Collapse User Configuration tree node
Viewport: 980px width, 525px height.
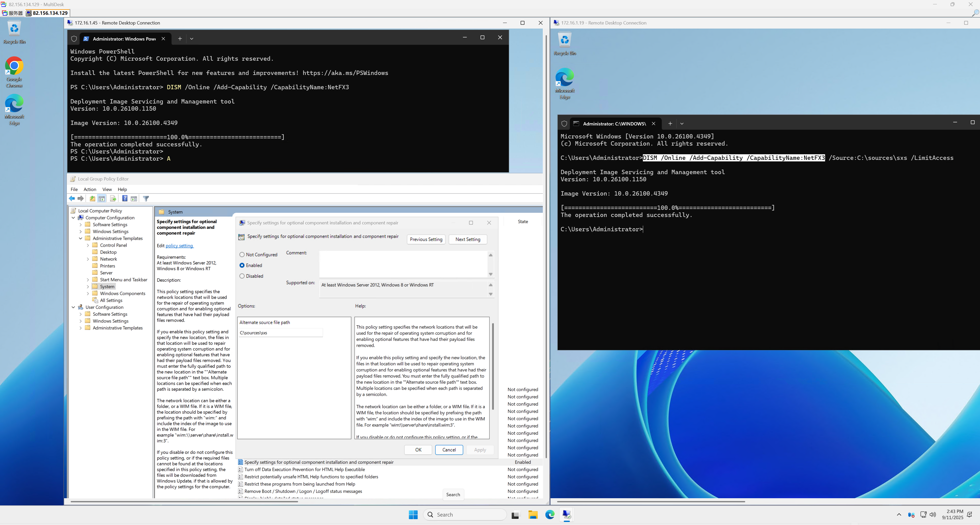tap(73, 307)
